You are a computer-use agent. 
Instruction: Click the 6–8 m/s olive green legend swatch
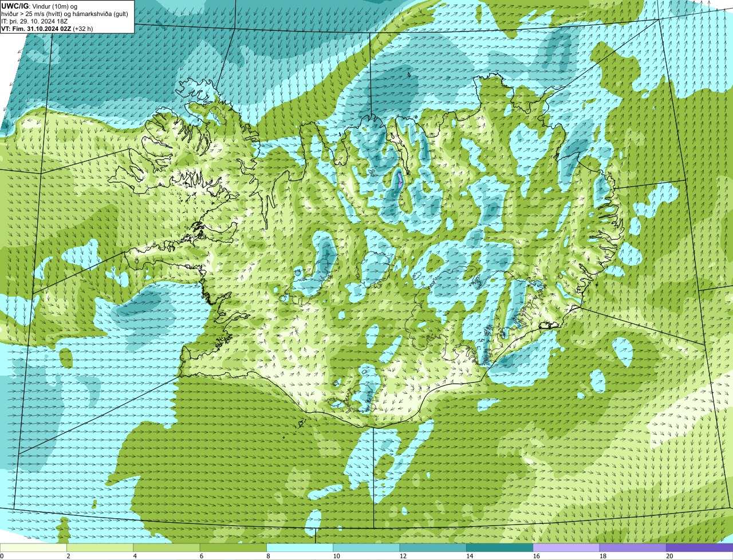(x=233, y=547)
